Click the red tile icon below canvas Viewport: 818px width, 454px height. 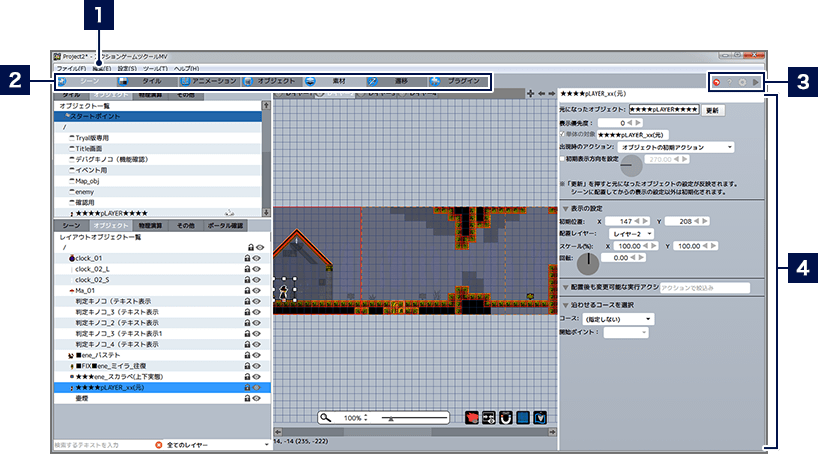coord(472,417)
